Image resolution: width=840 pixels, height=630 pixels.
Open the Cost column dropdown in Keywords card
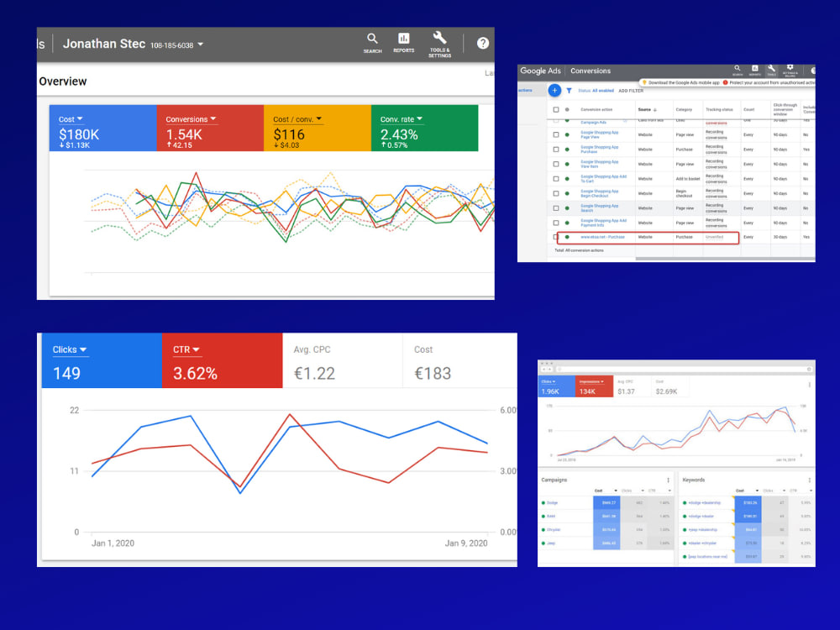click(x=747, y=491)
